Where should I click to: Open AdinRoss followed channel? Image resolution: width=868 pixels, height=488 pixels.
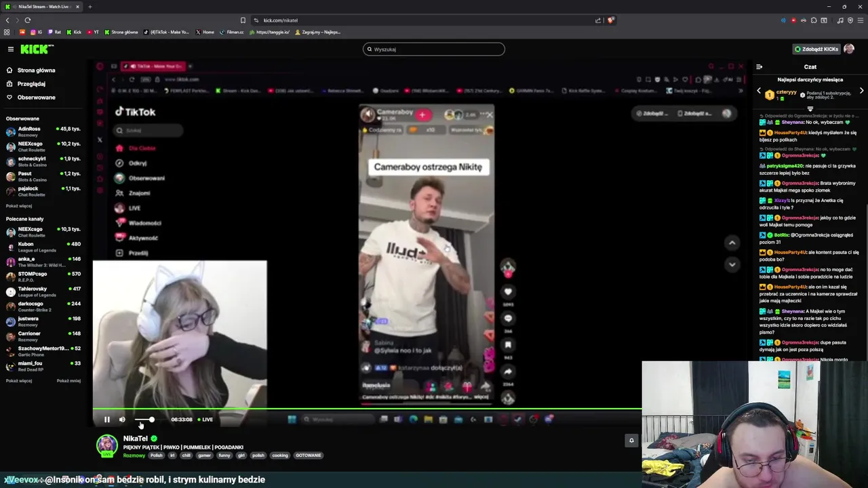tap(44, 131)
